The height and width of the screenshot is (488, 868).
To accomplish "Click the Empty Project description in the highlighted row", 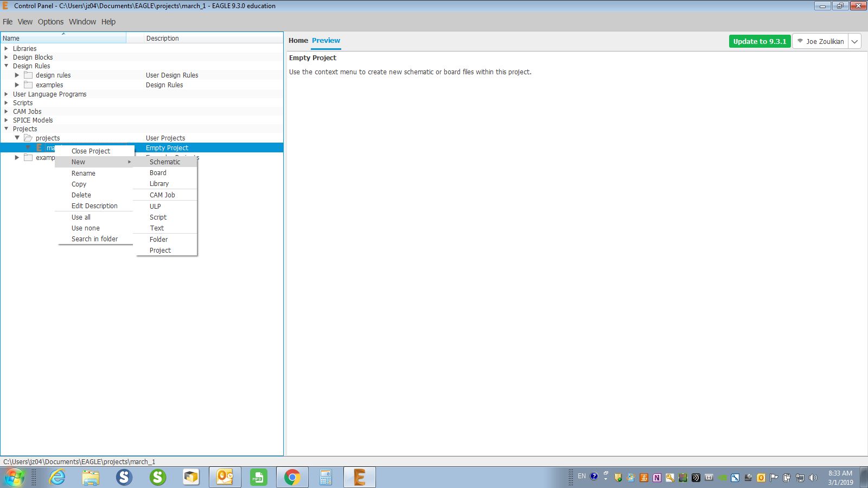I will coord(167,148).
